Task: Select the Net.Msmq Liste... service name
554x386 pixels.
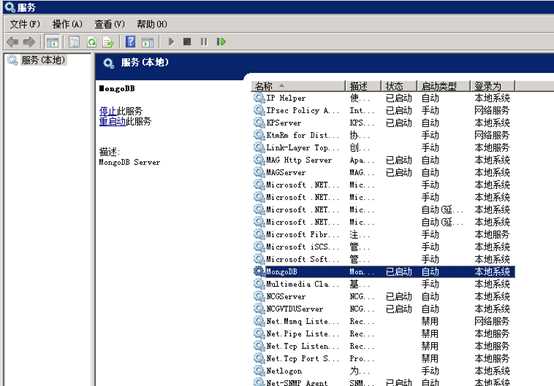Action: click(303, 321)
